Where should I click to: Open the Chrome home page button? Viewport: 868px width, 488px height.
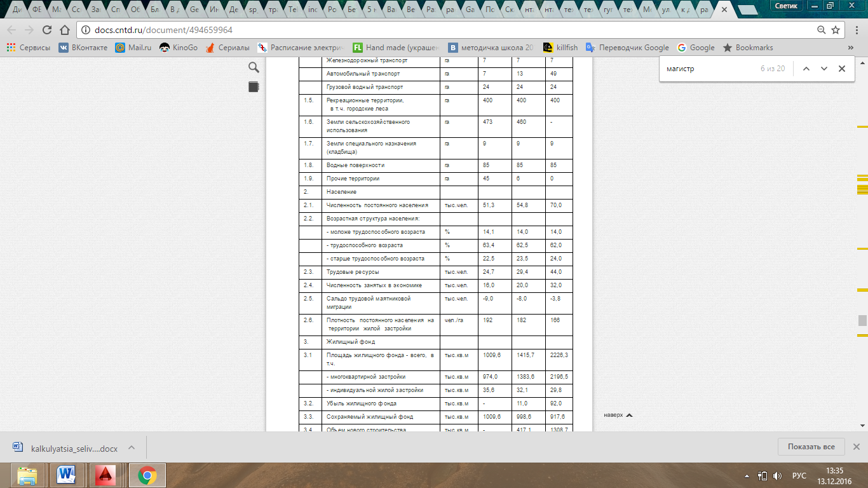65,30
